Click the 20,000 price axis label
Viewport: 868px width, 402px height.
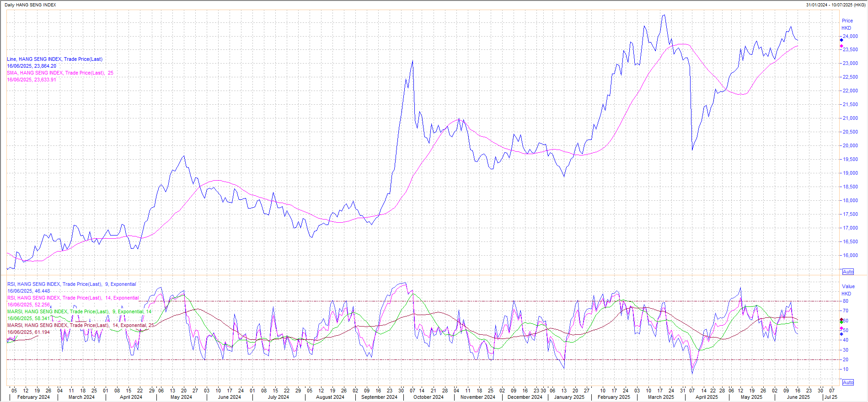tap(851, 145)
